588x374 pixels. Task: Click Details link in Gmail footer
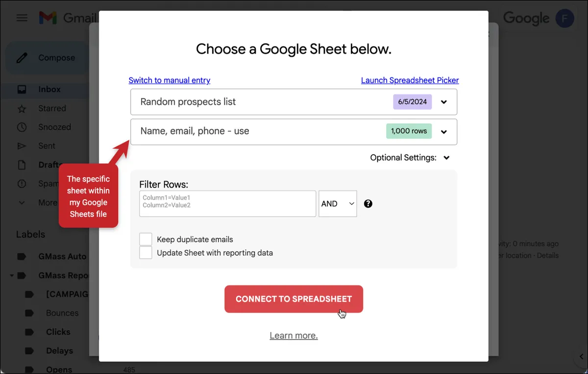pos(547,256)
